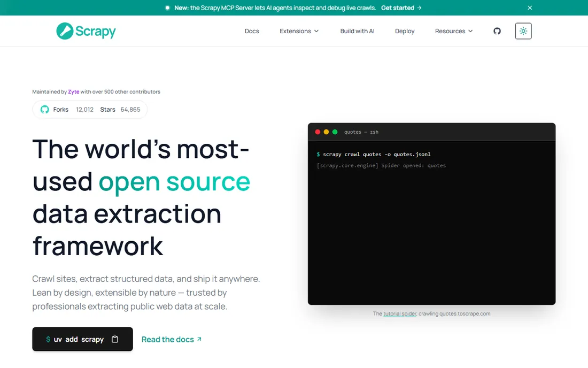The height and width of the screenshot is (368, 588).
Task: Go to the Deploy nav item
Action: [x=405, y=31]
